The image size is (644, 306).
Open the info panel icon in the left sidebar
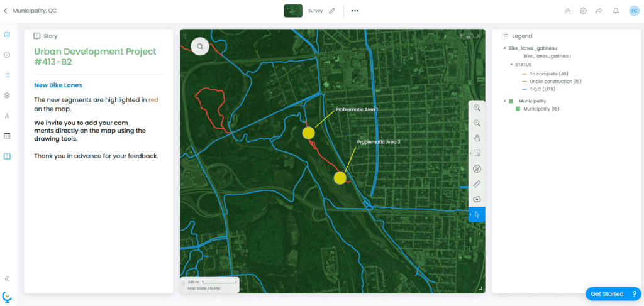click(7, 55)
